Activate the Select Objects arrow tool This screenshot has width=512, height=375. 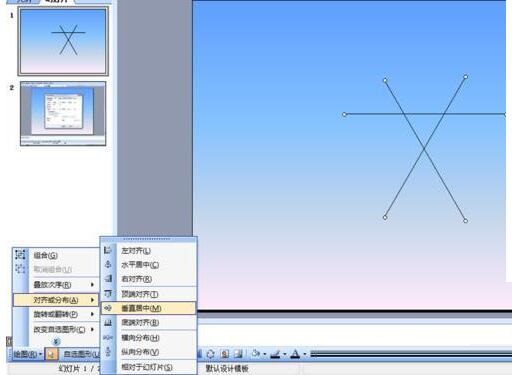[51, 354]
